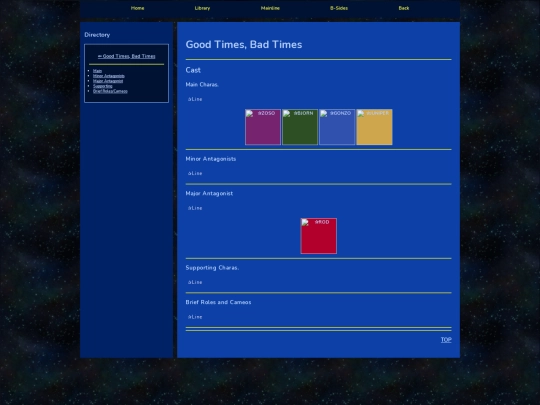Image resolution: width=540 pixels, height=405 pixels.
Task: Jump to Minor Antagonists via Directory
Action: [109, 76]
